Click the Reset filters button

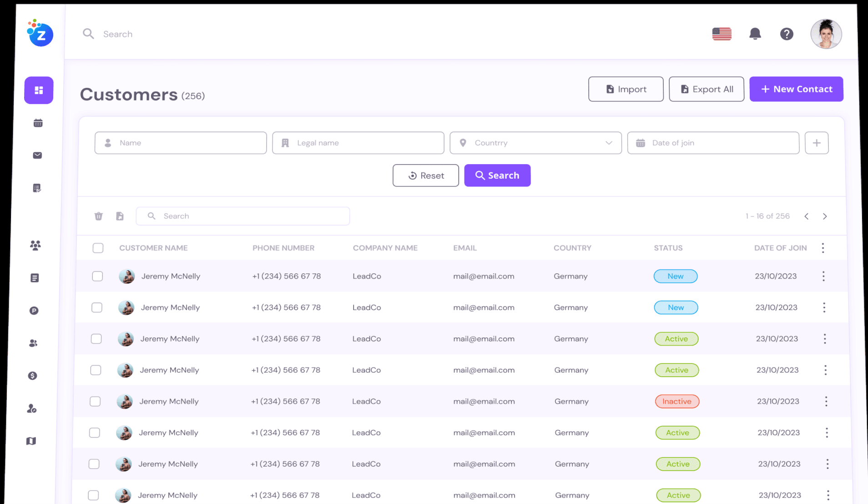(425, 176)
